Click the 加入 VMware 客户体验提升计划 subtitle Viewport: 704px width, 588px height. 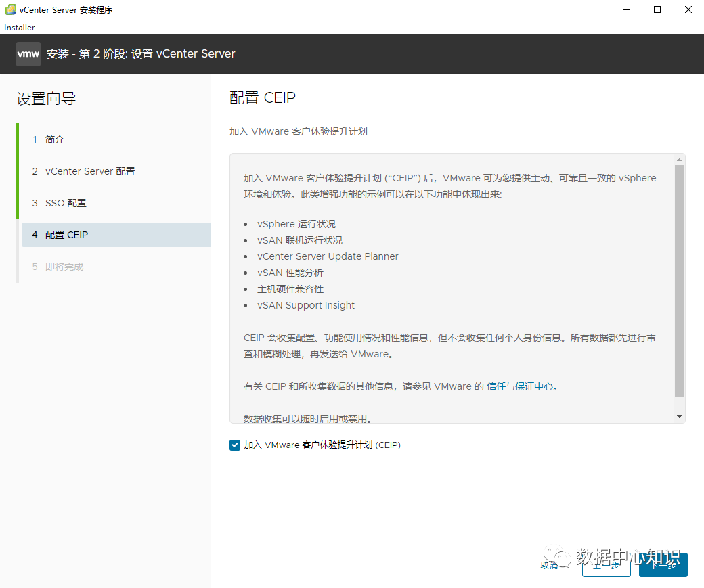pos(298,131)
